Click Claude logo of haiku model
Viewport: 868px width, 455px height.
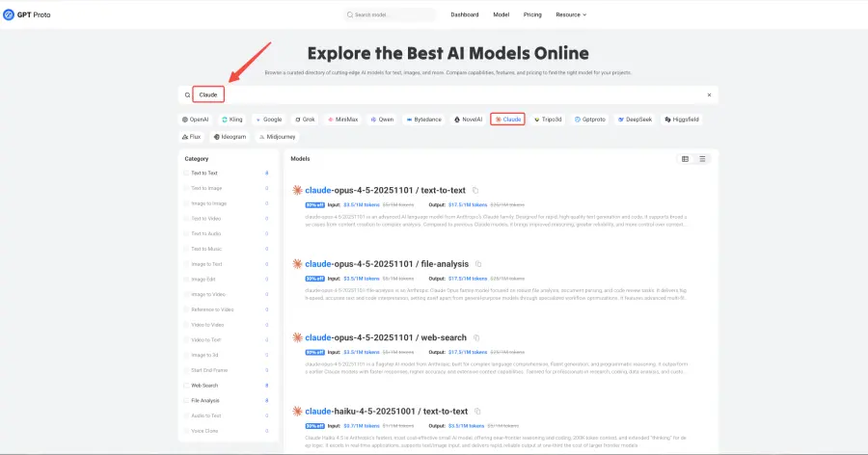pos(297,412)
